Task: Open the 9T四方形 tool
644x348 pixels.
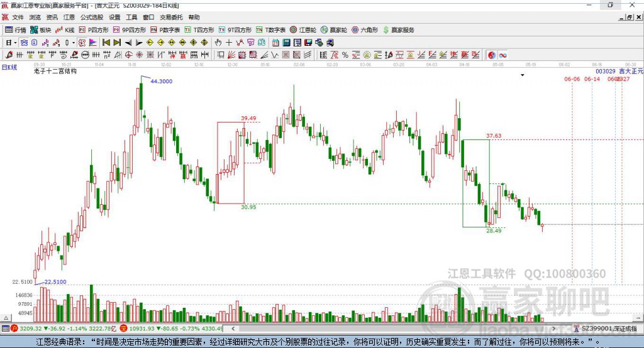Action: pyautogui.click(x=235, y=30)
